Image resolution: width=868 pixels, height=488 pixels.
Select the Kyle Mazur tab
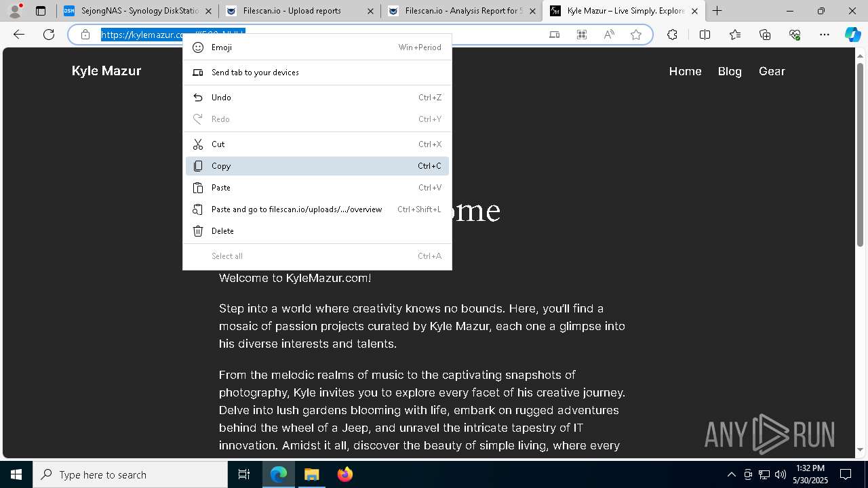click(623, 11)
